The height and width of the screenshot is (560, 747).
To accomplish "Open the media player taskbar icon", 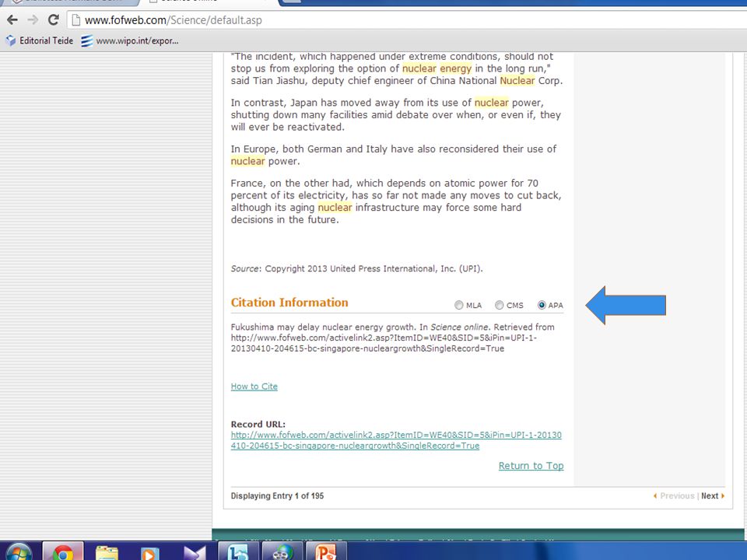I will click(149, 552).
